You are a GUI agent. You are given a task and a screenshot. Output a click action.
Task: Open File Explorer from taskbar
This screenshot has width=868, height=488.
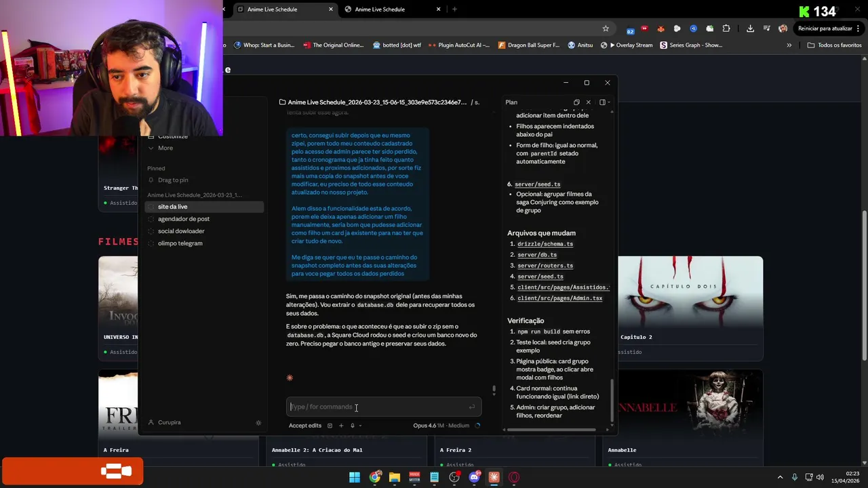pos(395,477)
